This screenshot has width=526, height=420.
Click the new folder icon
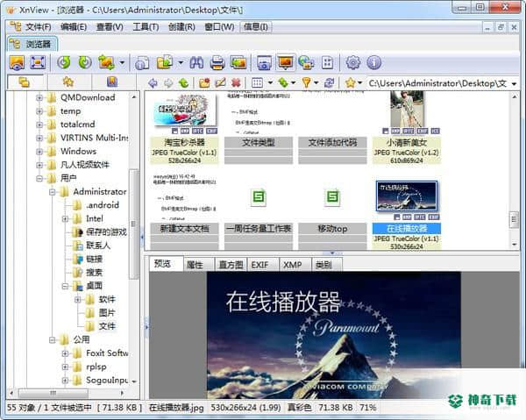(x=204, y=82)
